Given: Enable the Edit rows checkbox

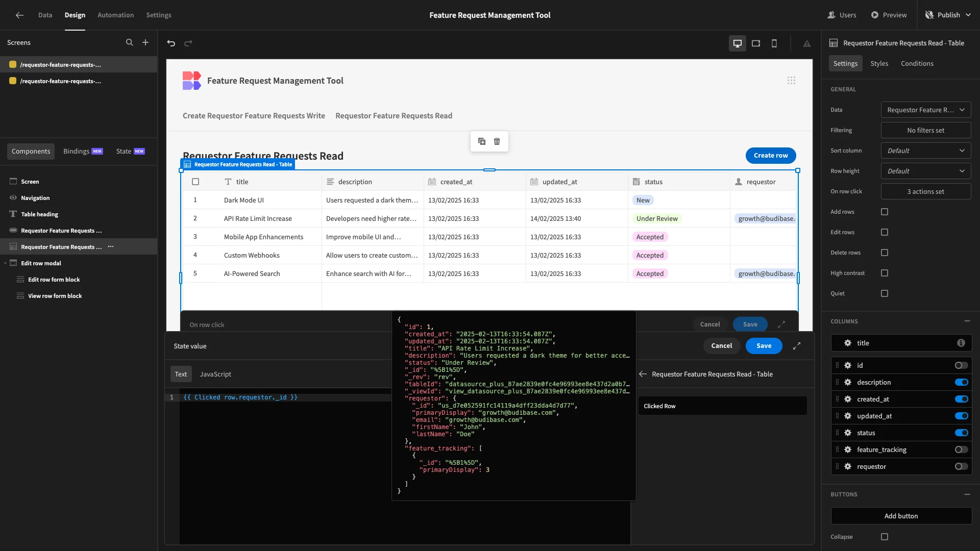Looking at the screenshot, I should click(885, 232).
